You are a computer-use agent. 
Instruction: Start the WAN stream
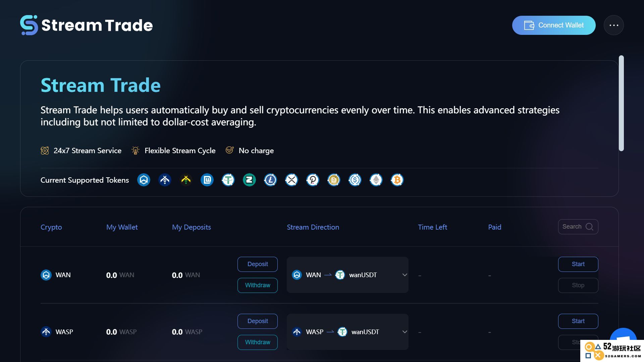tap(578, 264)
